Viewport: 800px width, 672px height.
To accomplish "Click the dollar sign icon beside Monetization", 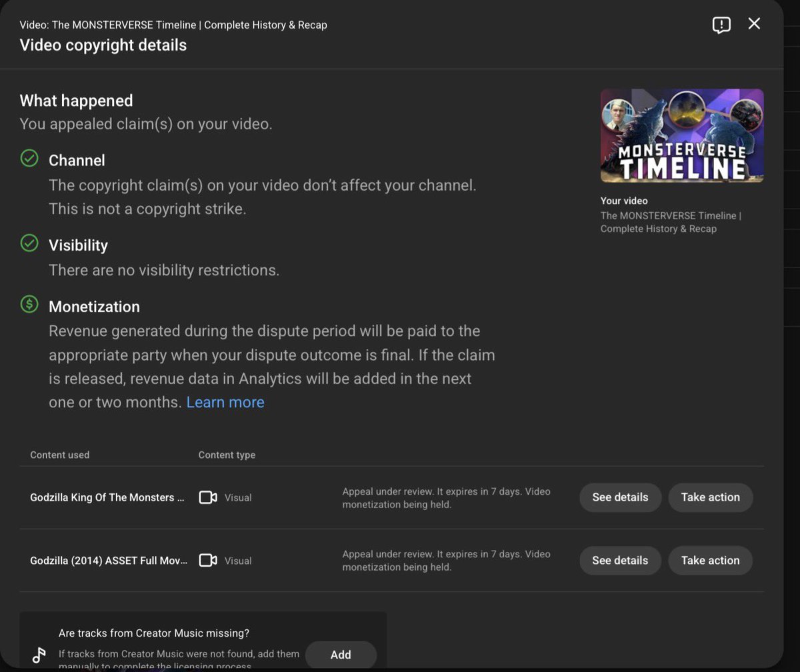I will click(29, 305).
